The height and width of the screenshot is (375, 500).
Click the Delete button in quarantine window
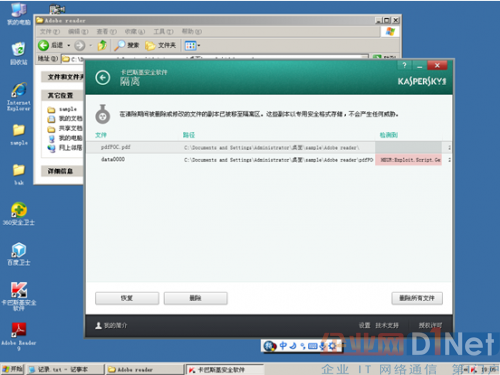(196, 298)
